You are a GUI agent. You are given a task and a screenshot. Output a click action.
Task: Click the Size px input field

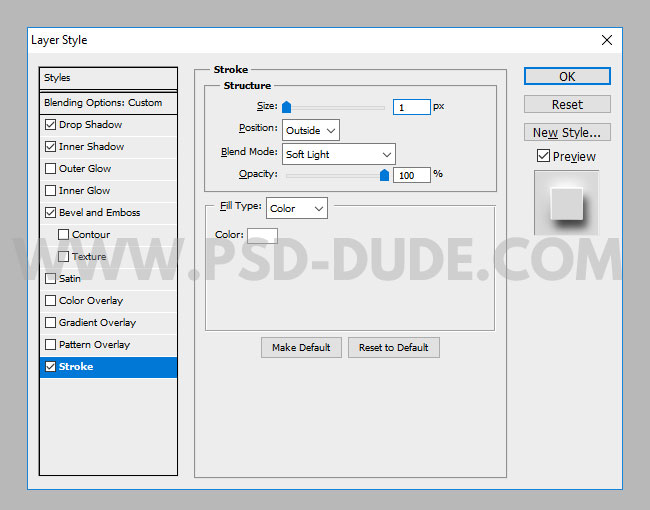[412, 107]
